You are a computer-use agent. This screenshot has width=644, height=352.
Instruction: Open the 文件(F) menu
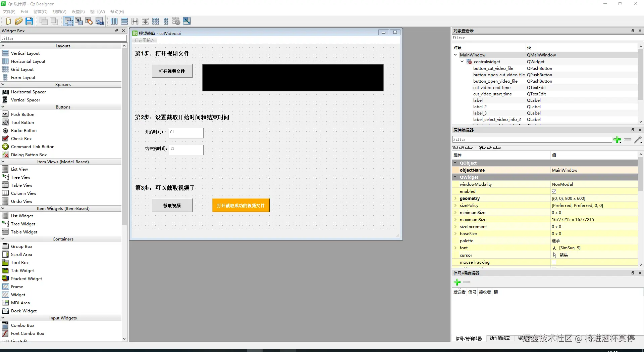9,12
